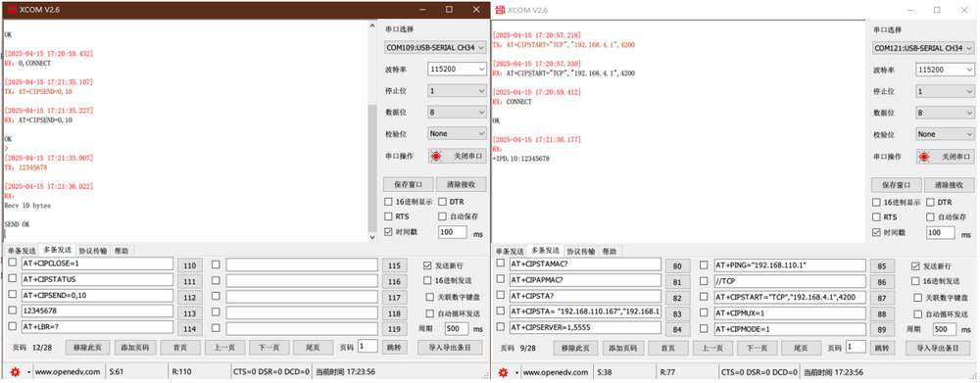Viewport: 980px width, 383px height.
Task: Click the XCOM logo in right window title bar
Action: (500, 10)
